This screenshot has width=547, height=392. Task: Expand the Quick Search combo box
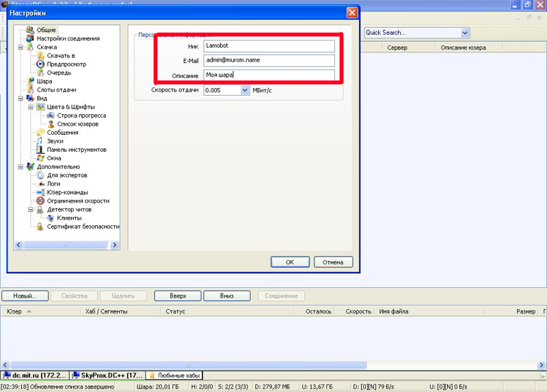click(x=465, y=32)
